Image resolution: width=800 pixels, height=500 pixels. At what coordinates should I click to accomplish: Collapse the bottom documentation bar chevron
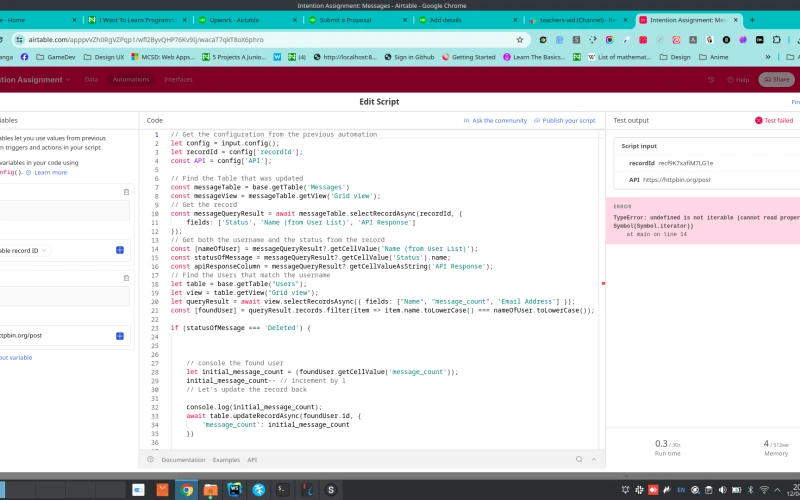tap(594, 459)
